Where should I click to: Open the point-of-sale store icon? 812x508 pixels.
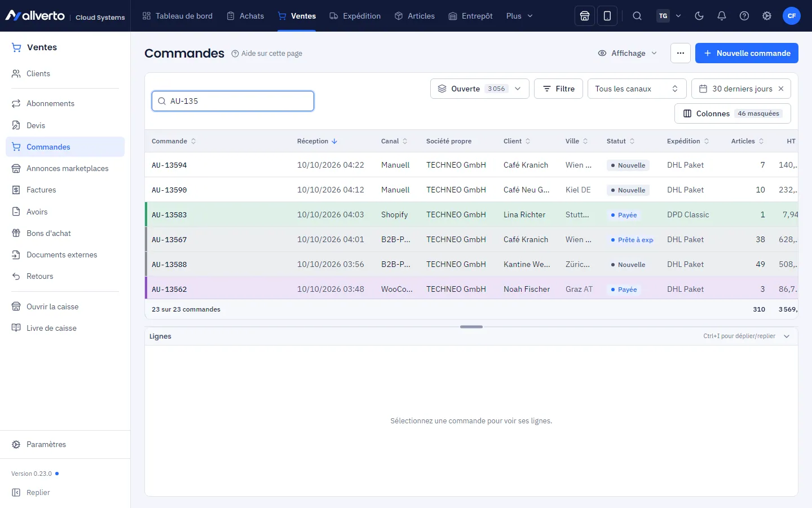585,16
